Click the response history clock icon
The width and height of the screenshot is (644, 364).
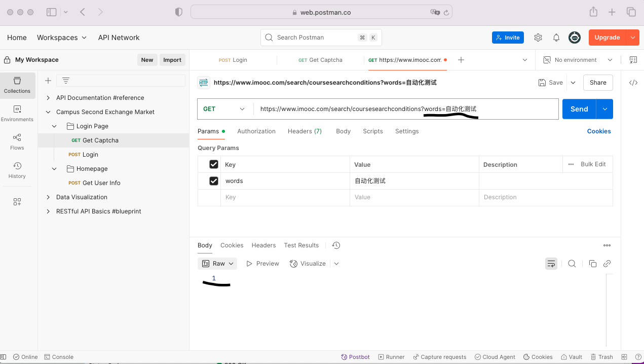[x=336, y=245]
